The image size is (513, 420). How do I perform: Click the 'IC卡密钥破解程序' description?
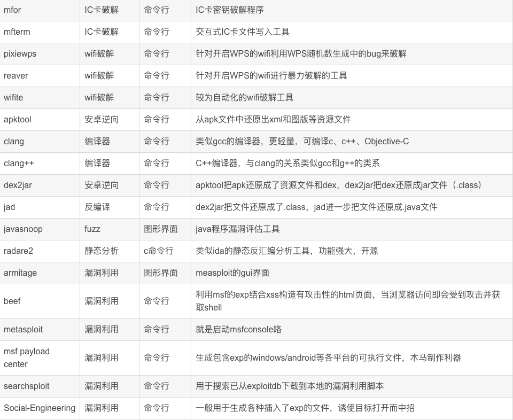pyautogui.click(x=230, y=10)
